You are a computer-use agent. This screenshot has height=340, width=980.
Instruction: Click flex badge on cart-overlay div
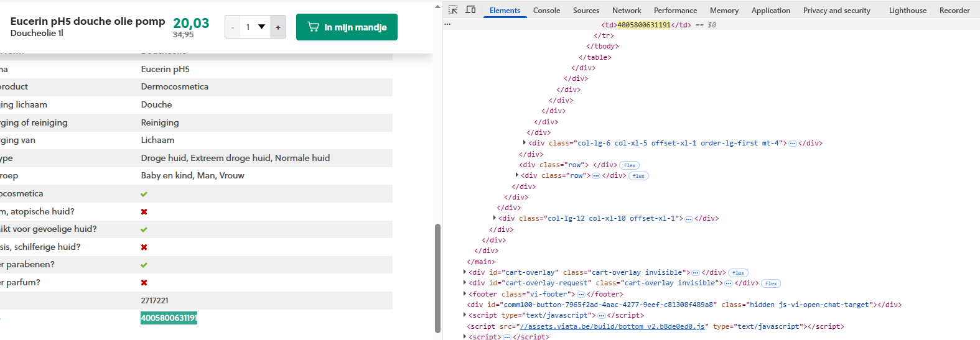pos(738,273)
